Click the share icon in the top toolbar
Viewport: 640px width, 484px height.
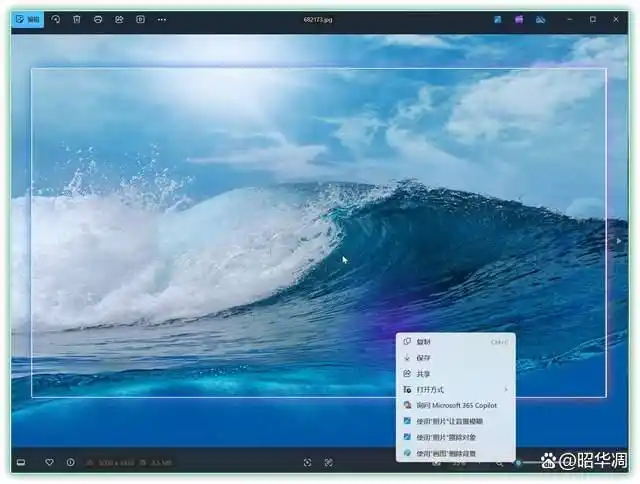click(x=119, y=19)
